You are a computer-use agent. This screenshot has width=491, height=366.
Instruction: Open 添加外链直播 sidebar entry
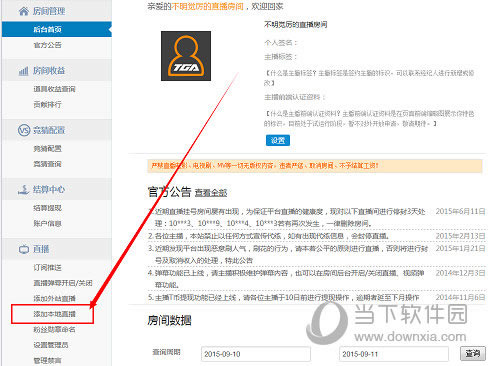(x=54, y=299)
